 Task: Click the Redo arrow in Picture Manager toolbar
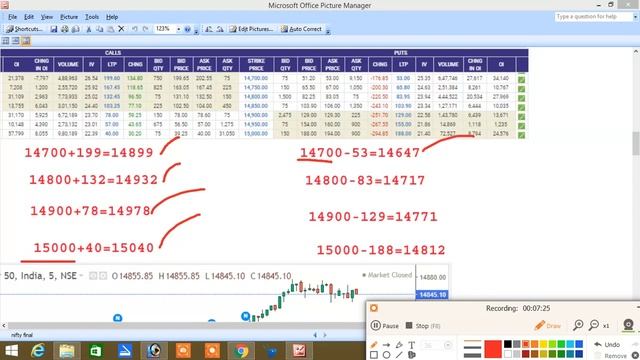(x=145, y=29)
